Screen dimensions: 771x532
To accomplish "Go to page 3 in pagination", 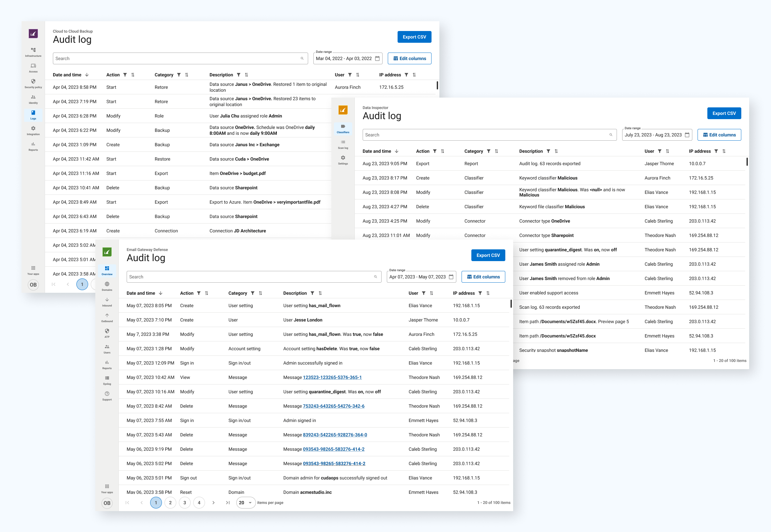I will click(x=184, y=502).
